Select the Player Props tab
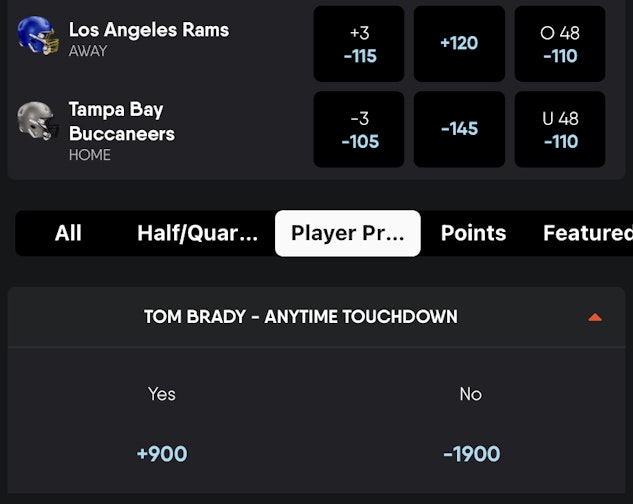 click(x=347, y=233)
